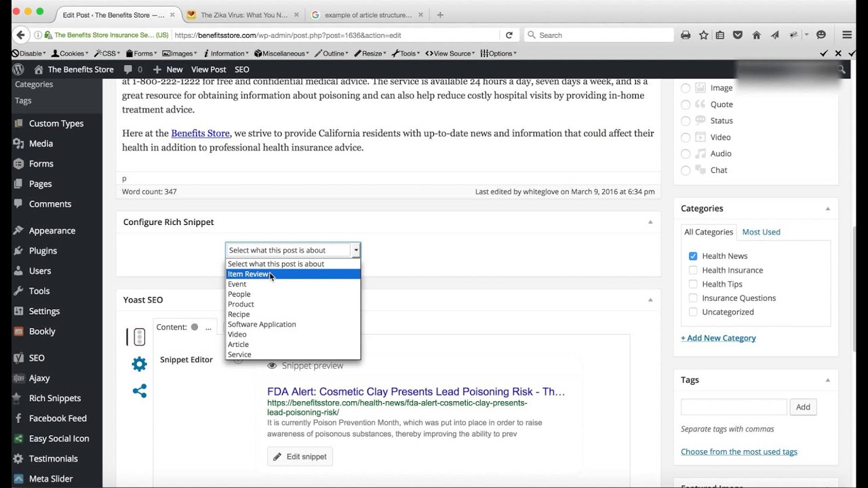Select the Chat post format

click(686, 170)
